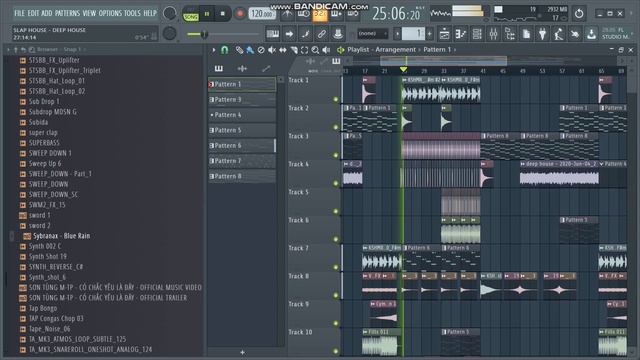
Task: Click the plus stepper beside pattern number
Action: 429,34
